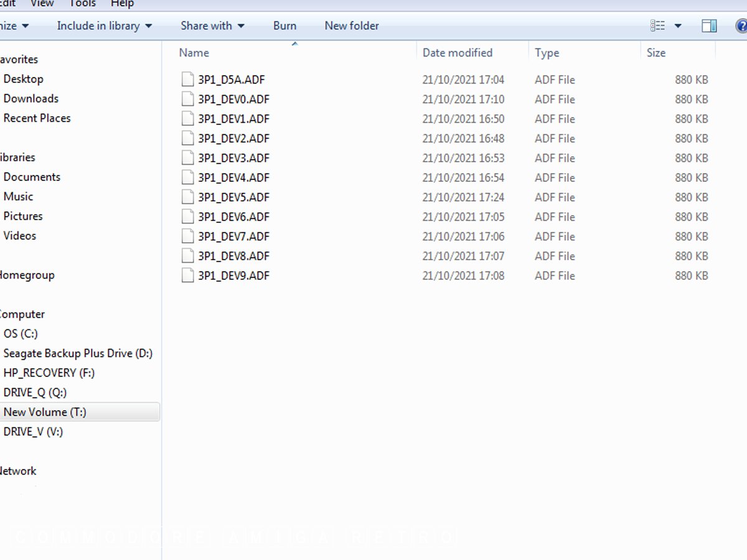Click the 3P1_D5A.ADF file icon

[x=187, y=80]
